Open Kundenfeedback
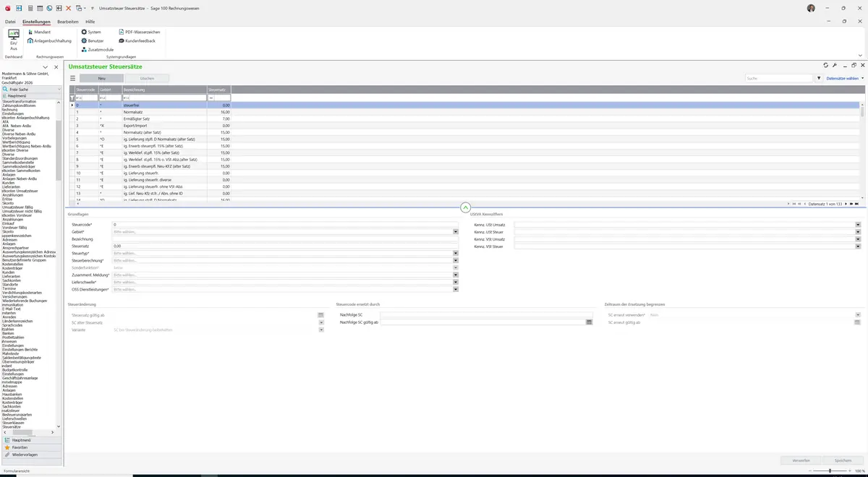This screenshot has width=868, height=477. point(137,40)
